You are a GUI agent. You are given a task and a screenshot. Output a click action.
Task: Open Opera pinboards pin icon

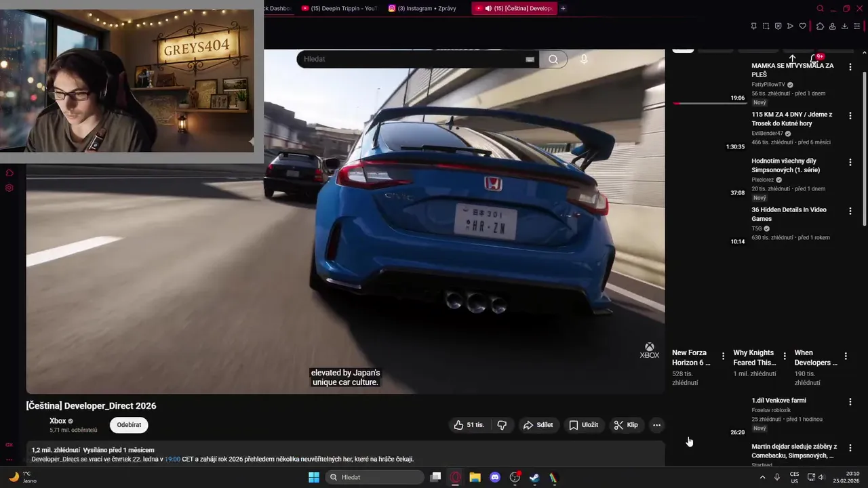(753, 26)
